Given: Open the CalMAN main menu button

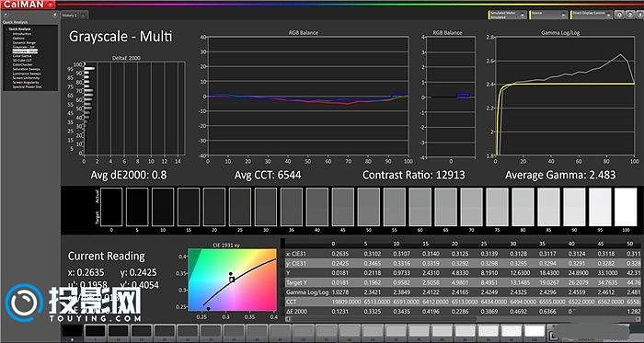Looking at the screenshot, I should click(27, 4).
